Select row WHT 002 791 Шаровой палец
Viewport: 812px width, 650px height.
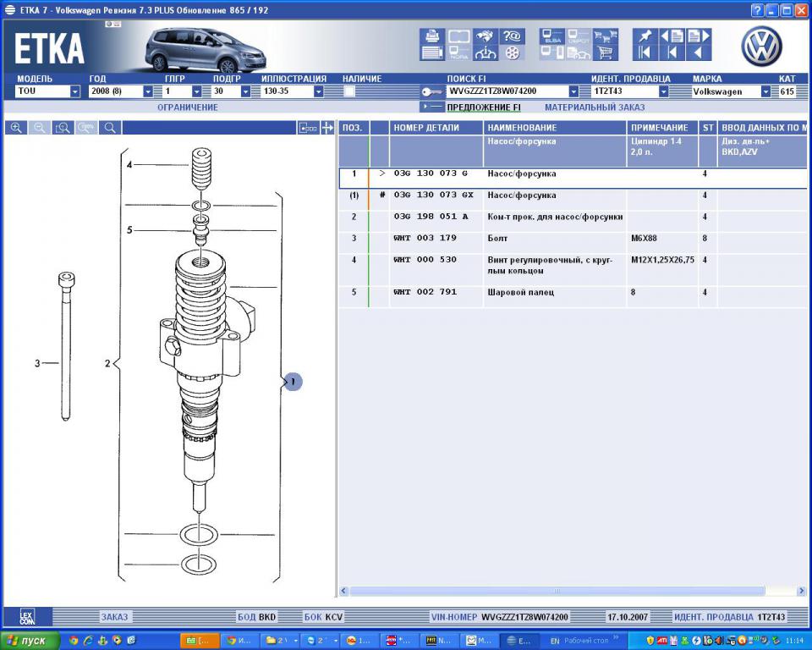pos(573,296)
